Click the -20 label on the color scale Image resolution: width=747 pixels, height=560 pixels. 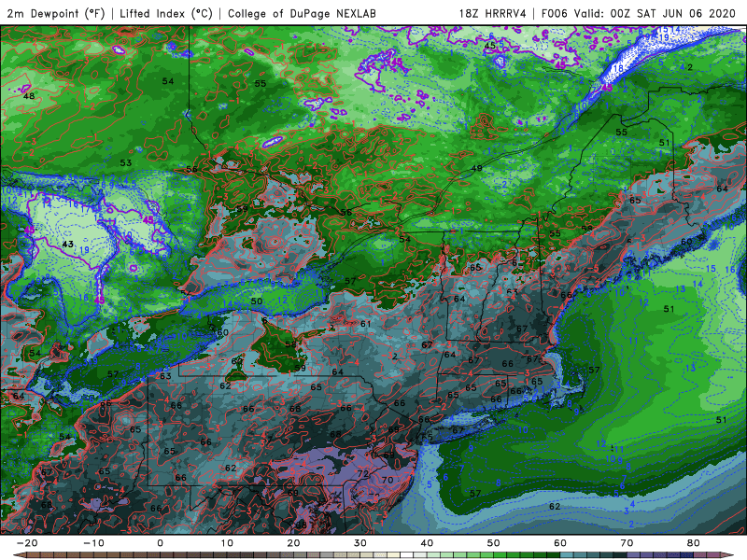click(x=27, y=543)
